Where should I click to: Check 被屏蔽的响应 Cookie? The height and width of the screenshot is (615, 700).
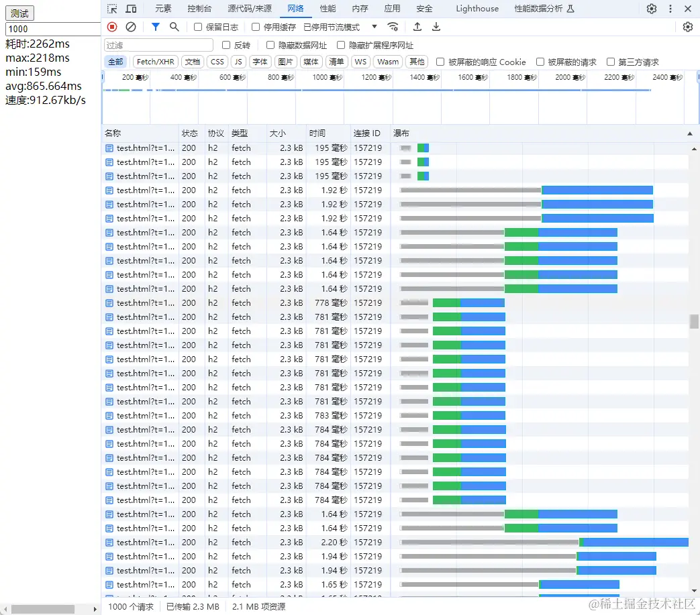tap(440, 62)
